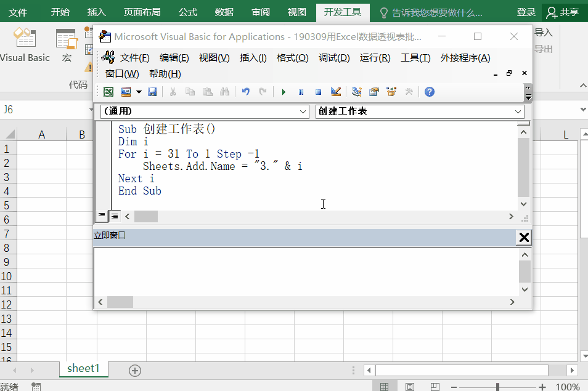Screen dimensions: 588x391
Task: Open the Object Browser icon
Action: click(x=391, y=92)
